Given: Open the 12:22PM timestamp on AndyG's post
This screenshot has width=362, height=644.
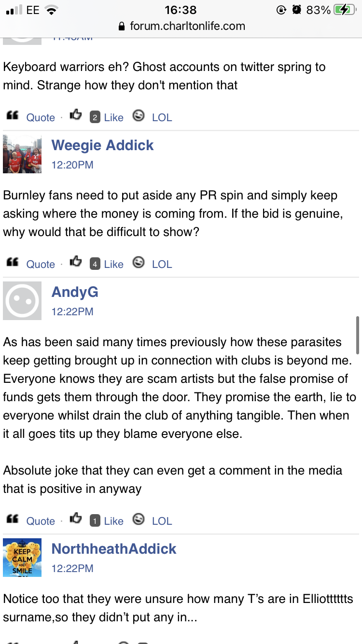Looking at the screenshot, I should (x=72, y=312).
